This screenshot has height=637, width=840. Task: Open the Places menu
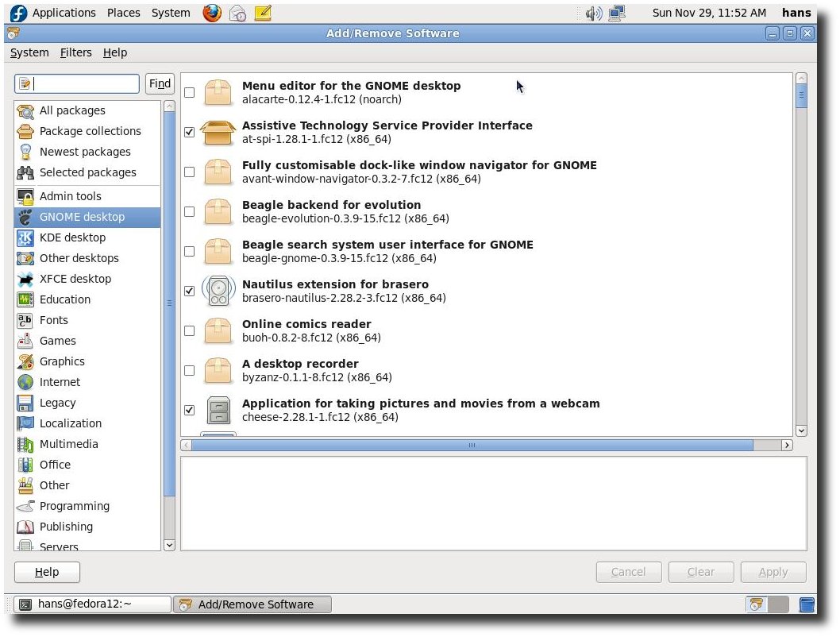124,13
